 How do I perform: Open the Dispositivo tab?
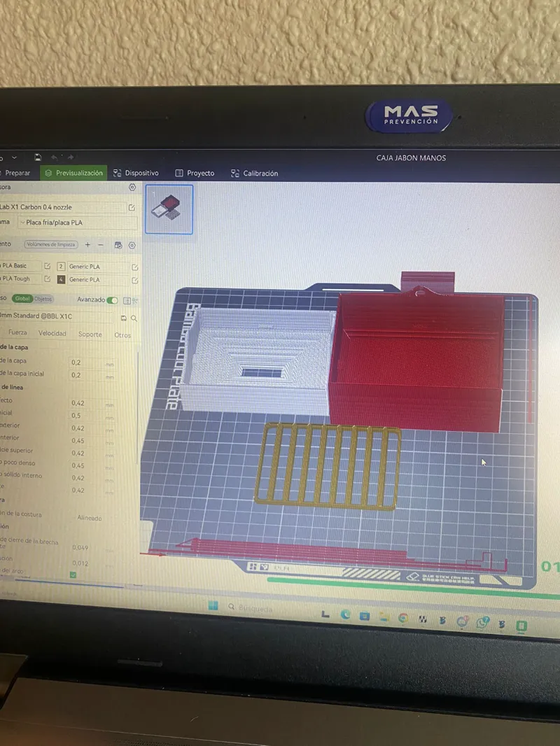point(136,173)
